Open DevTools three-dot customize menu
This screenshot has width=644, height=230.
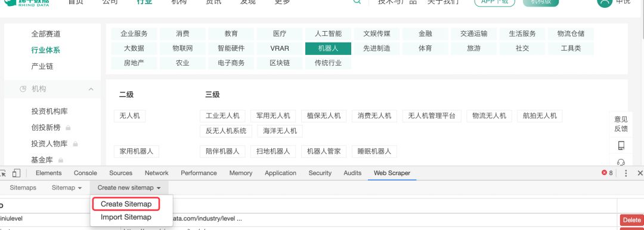626,173
